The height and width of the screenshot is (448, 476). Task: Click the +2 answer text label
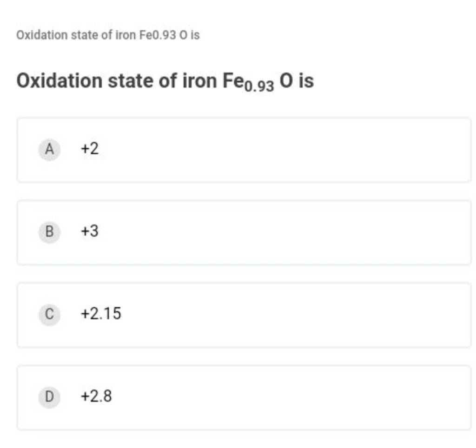tap(89, 149)
